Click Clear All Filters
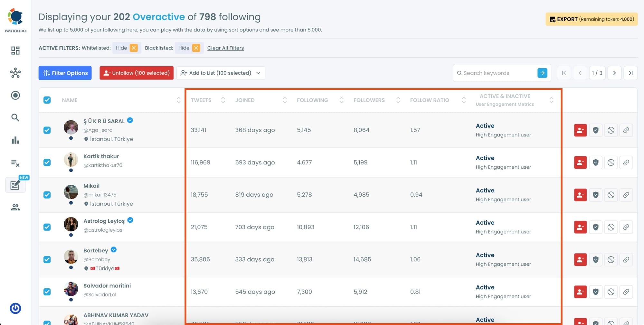 pyautogui.click(x=225, y=48)
